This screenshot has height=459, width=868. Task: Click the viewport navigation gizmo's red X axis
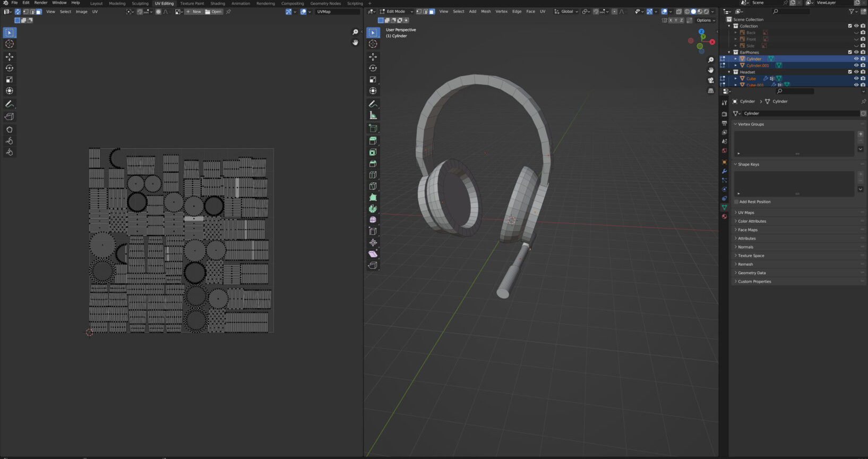[x=712, y=42]
